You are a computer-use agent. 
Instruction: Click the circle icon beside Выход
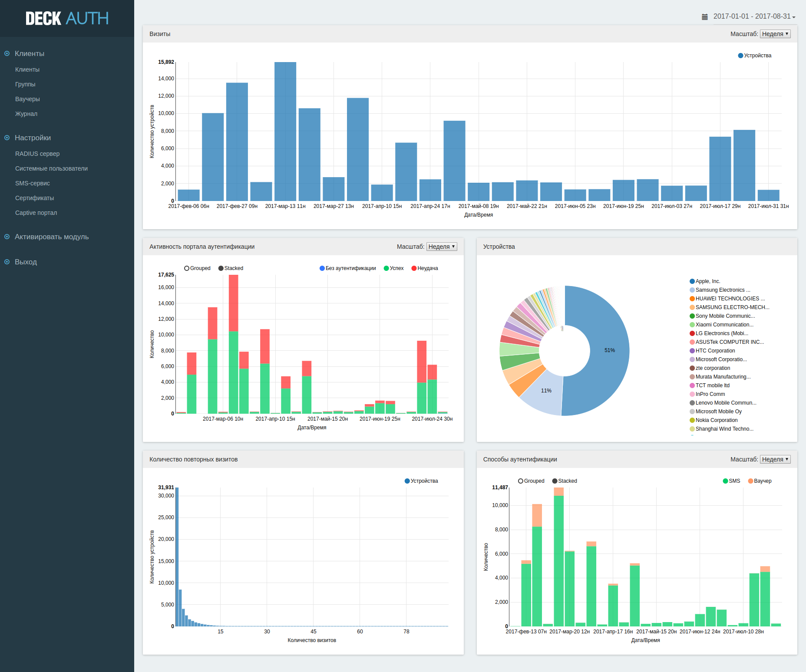[7, 262]
